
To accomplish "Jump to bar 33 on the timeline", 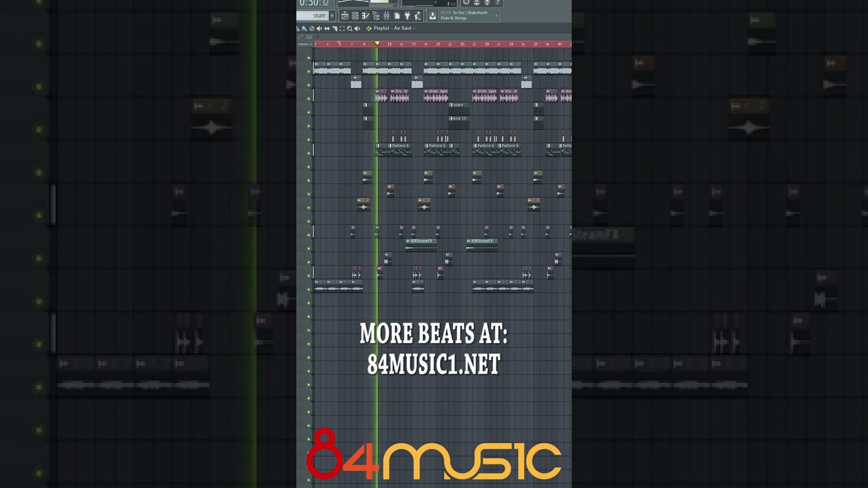I will 511,44.
